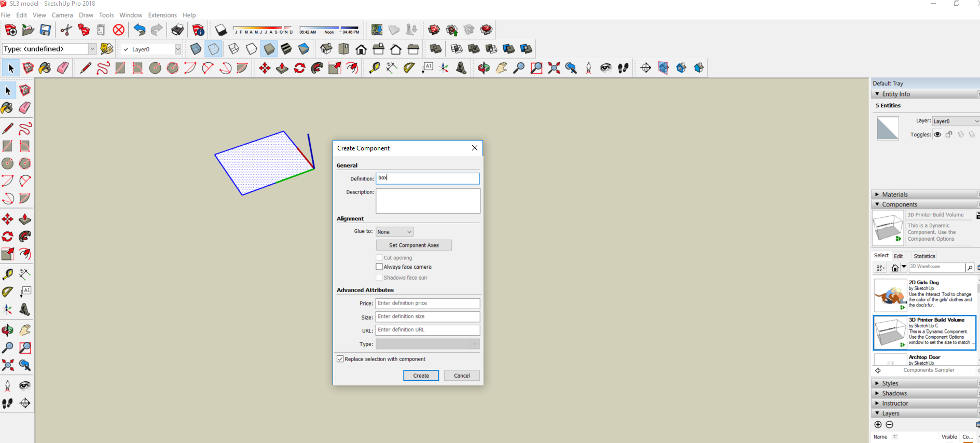Viewport: 980px width, 443px height.
Task: Click the Delete Layer minus icon
Action: 889,424
